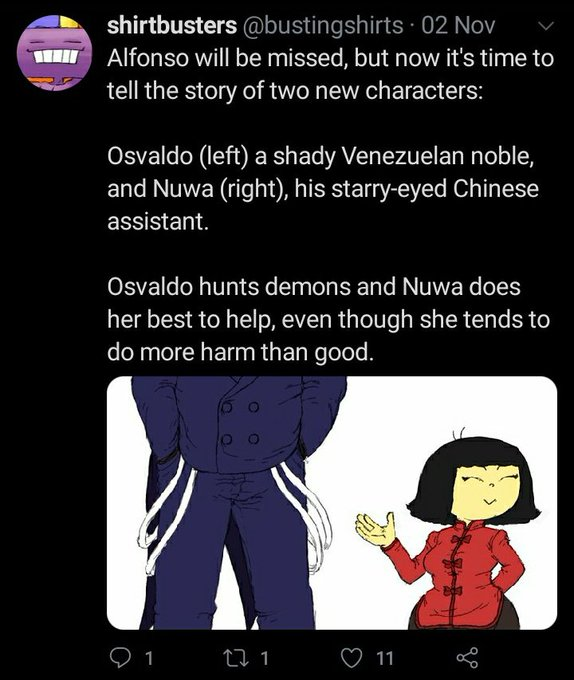
Task: Like the tweet via the heart icon
Action: tap(352, 657)
